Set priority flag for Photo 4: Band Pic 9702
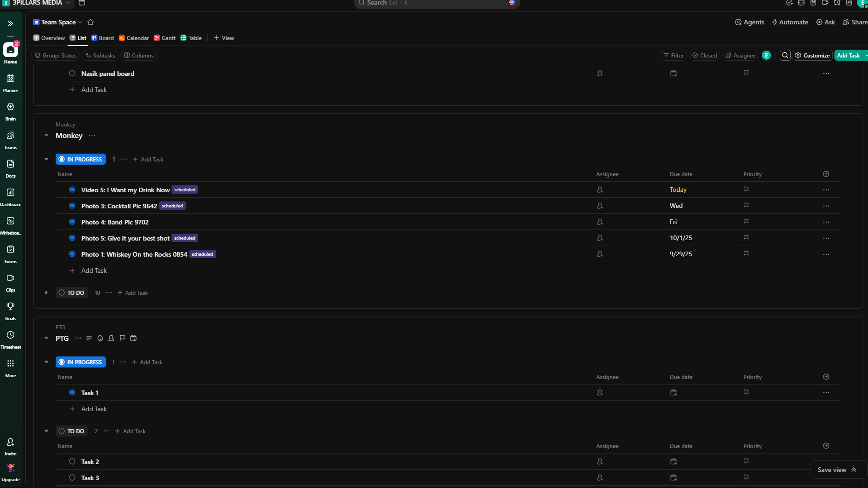868x488 pixels. tap(746, 222)
